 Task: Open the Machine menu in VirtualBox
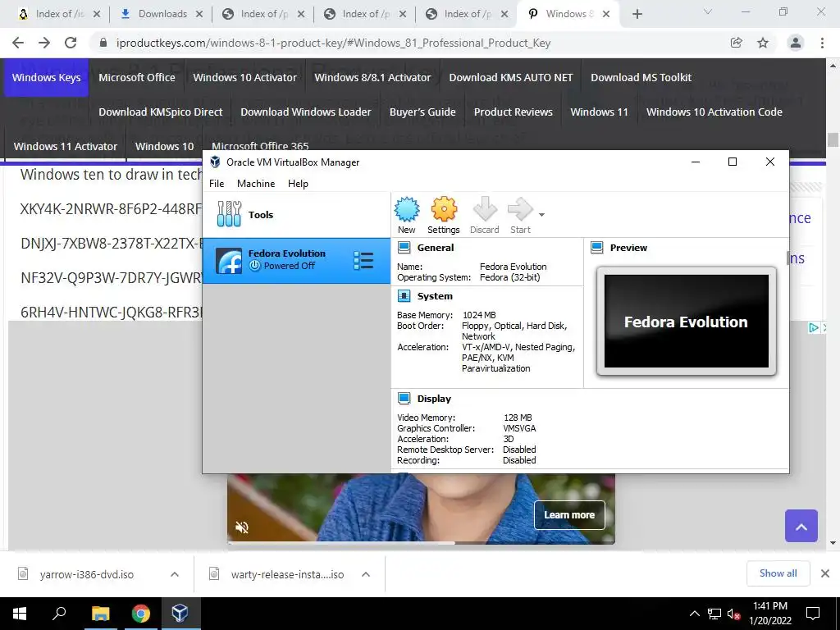256,183
